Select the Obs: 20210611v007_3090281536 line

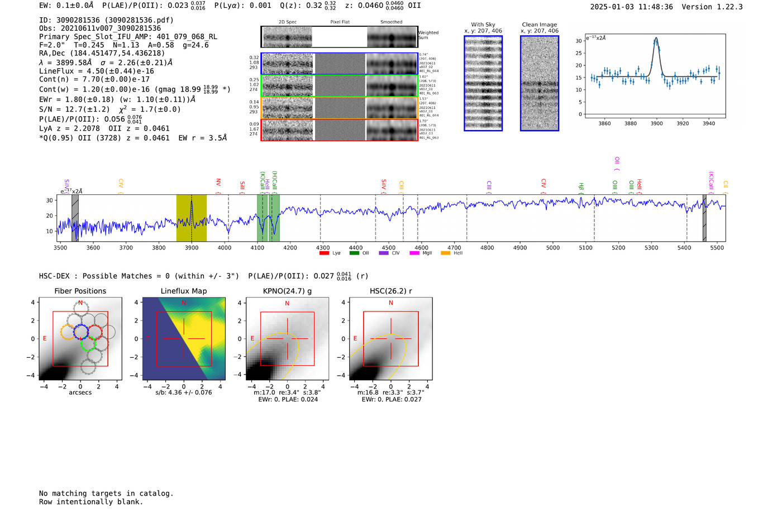(x=100, y=28)
